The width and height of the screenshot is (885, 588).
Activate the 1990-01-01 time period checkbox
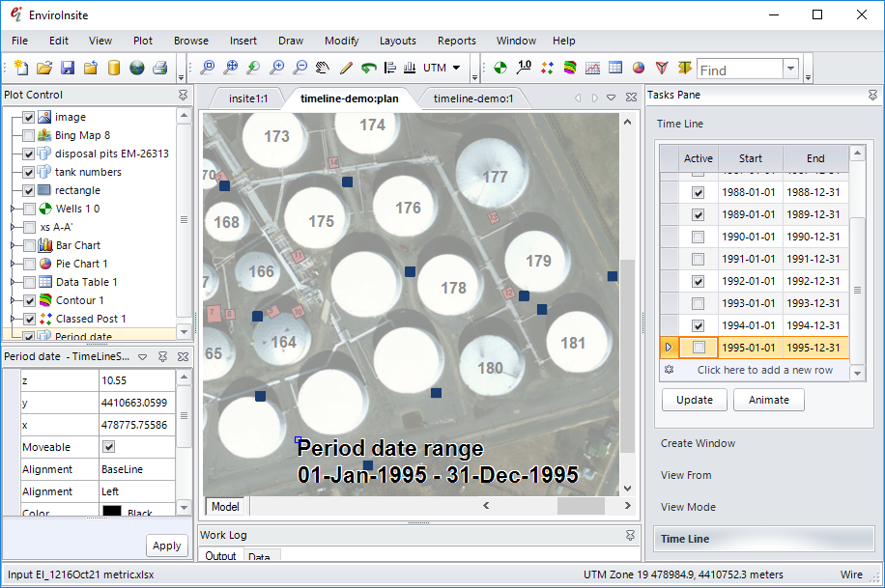coord(699,237)
